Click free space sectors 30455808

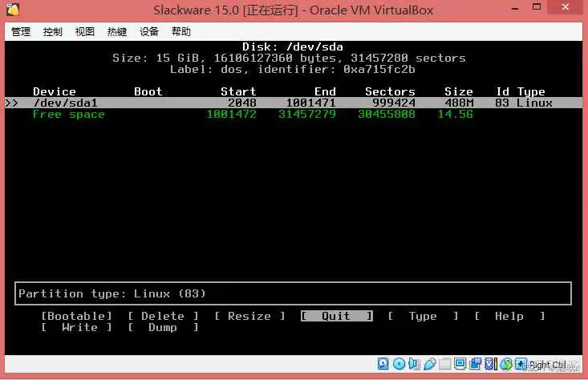(x=387, y=114)
